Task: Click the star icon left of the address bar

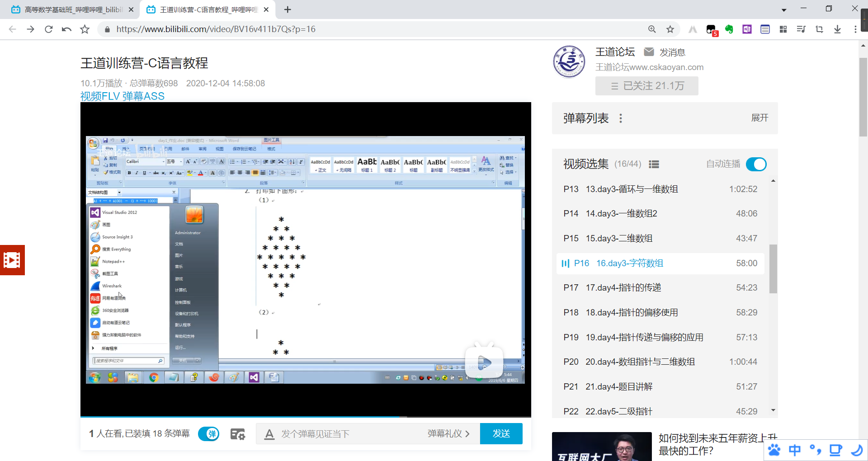Action: (85, 29)
